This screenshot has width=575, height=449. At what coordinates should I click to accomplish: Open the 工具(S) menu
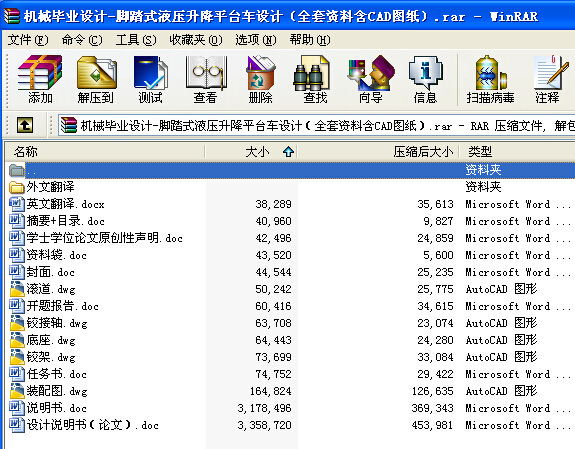click(136, 40)
